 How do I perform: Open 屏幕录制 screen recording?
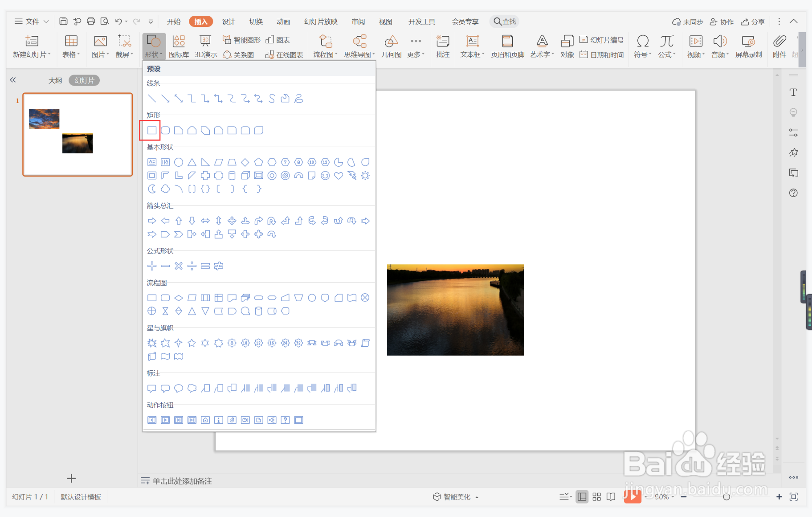748,46
